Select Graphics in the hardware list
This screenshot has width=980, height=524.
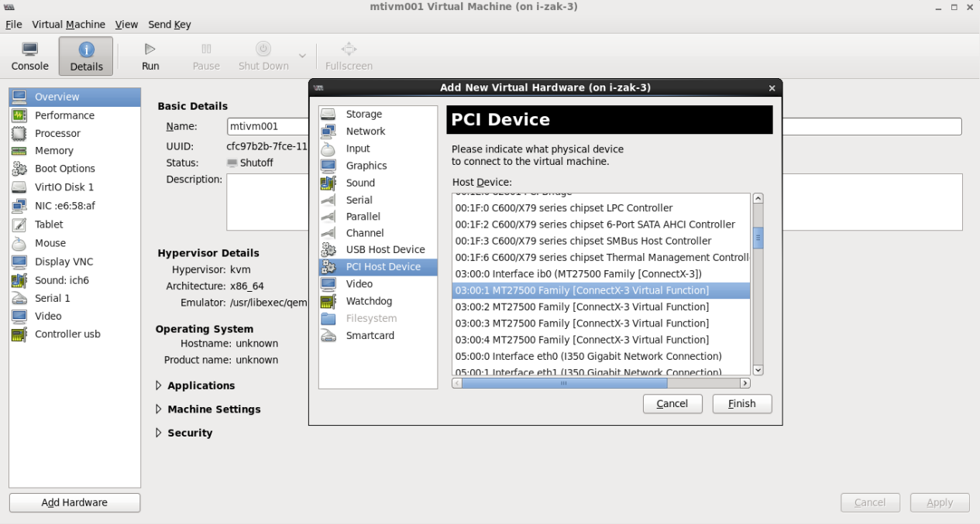coord(366,165)
